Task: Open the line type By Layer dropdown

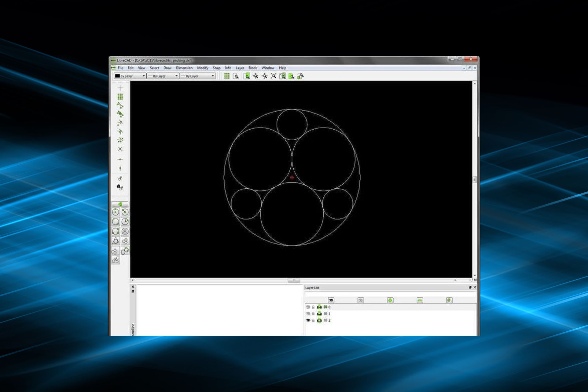Action: coord(197,76)
